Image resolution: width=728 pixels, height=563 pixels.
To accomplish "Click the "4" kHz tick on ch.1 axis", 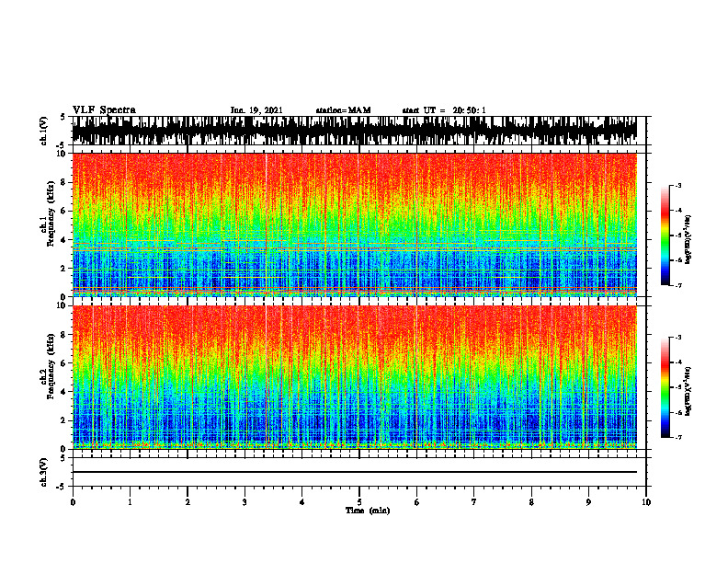I will [64, 240].
